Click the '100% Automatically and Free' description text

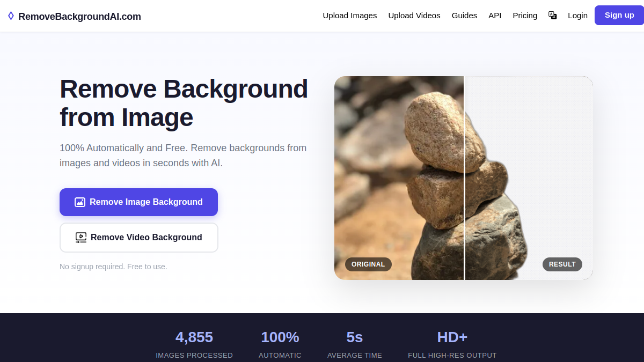(183, 156)
